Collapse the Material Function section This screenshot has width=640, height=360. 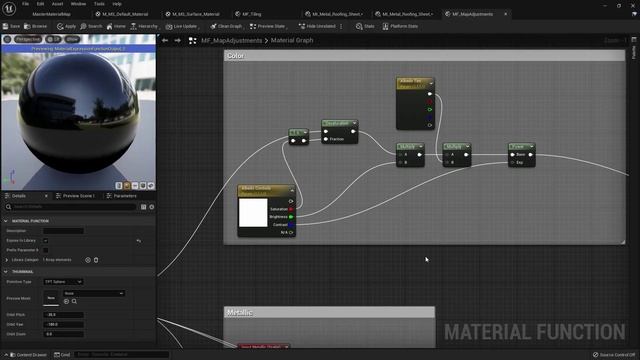tap(6, 221)
